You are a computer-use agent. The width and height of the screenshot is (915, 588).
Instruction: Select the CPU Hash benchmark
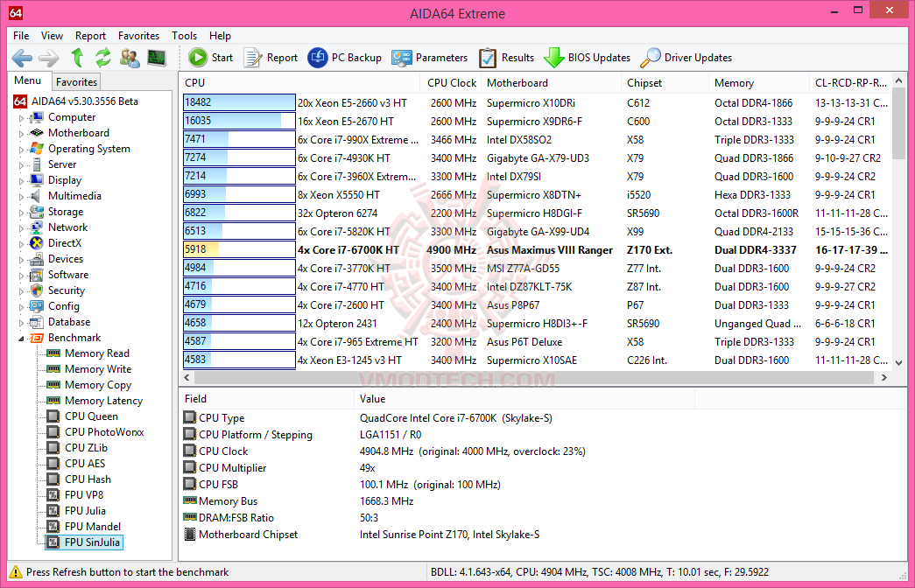[x=88, y=479]
